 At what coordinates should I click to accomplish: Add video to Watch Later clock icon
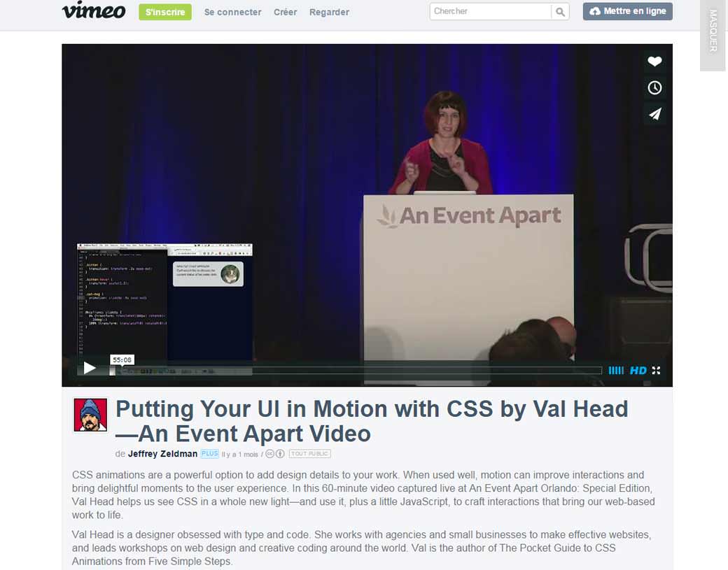point(654,87)
